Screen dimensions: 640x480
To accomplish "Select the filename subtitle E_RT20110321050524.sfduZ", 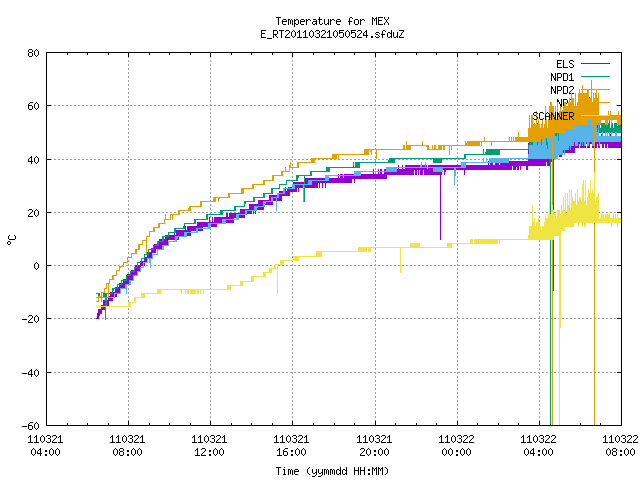I will point(332,34).
